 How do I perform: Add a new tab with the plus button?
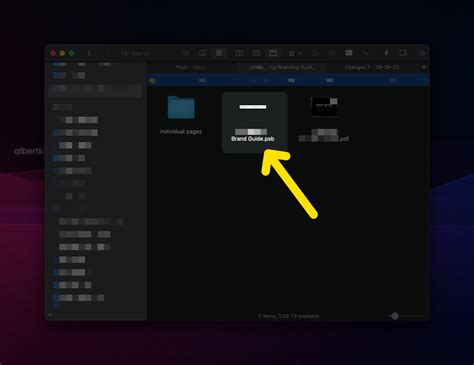[424, 67]
